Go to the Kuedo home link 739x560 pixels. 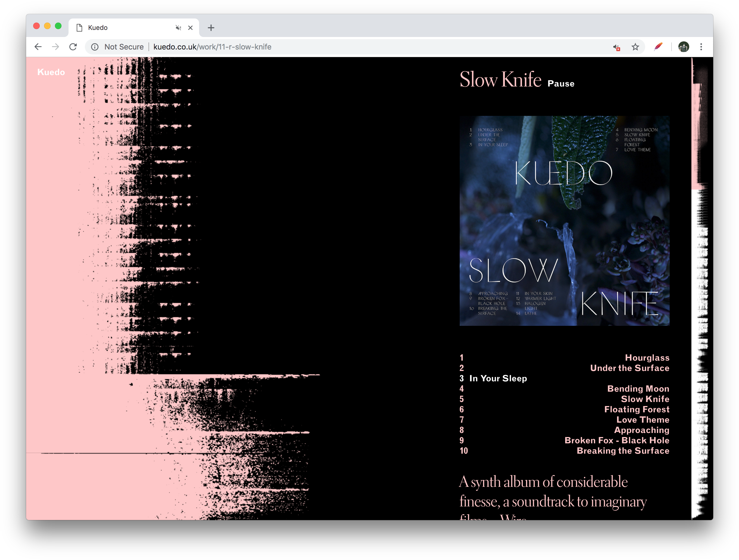click(51, 72)
